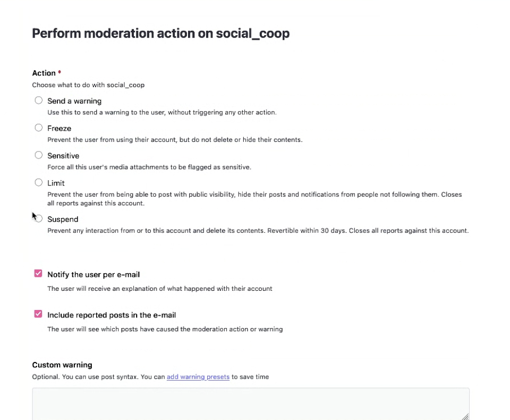Select the Limit radio circle
The height and width of the screenshot is (420, 510).
38,182
